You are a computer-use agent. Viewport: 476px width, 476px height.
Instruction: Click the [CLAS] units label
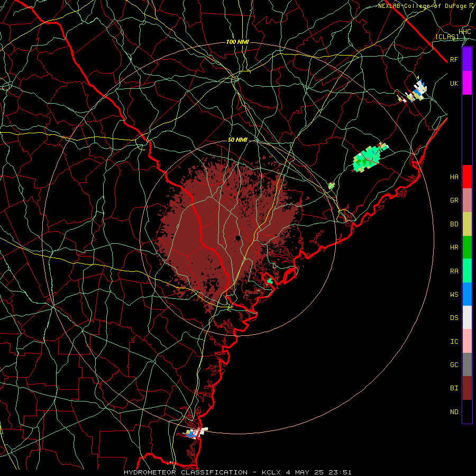[x=447, y=36]
